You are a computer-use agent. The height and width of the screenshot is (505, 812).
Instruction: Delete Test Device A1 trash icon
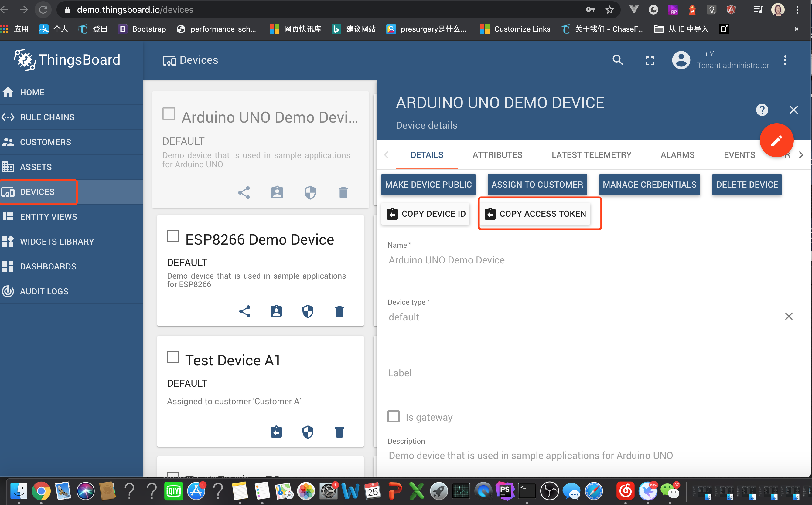pos(339,432)
